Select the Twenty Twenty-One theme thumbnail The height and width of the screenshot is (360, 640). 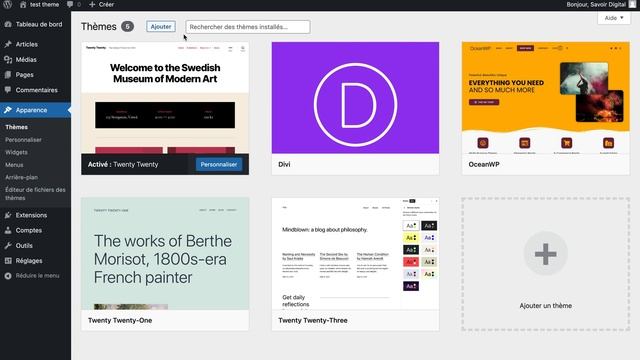pos(165,253)
